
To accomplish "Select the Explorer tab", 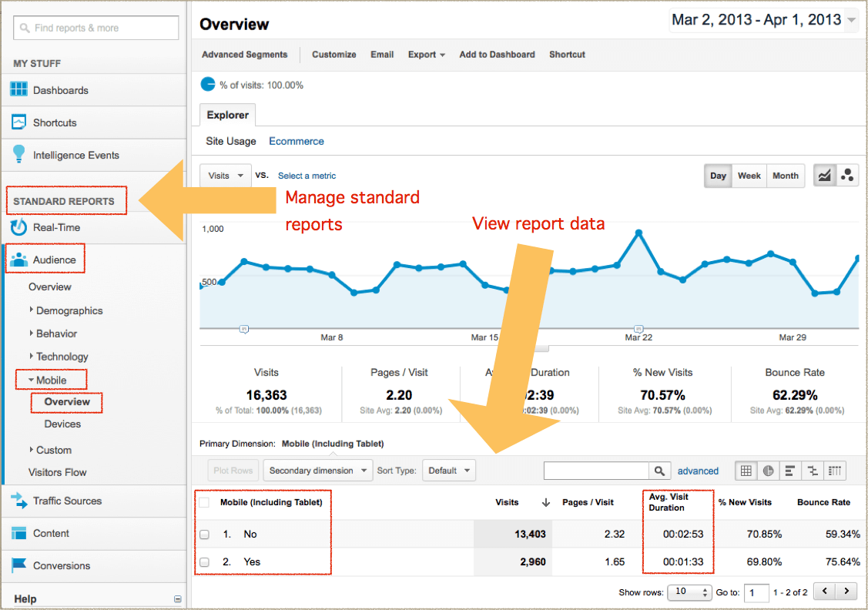I will [x=227, y=115].
